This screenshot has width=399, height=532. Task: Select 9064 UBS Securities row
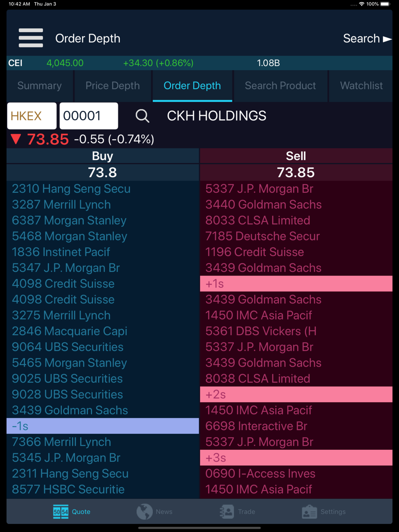[103, 347]
